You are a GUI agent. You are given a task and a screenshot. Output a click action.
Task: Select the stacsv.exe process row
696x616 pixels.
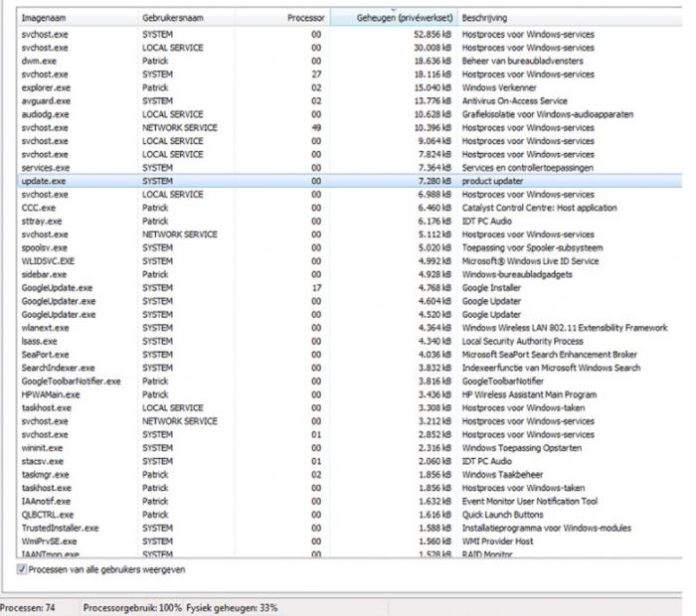(349, 461)
